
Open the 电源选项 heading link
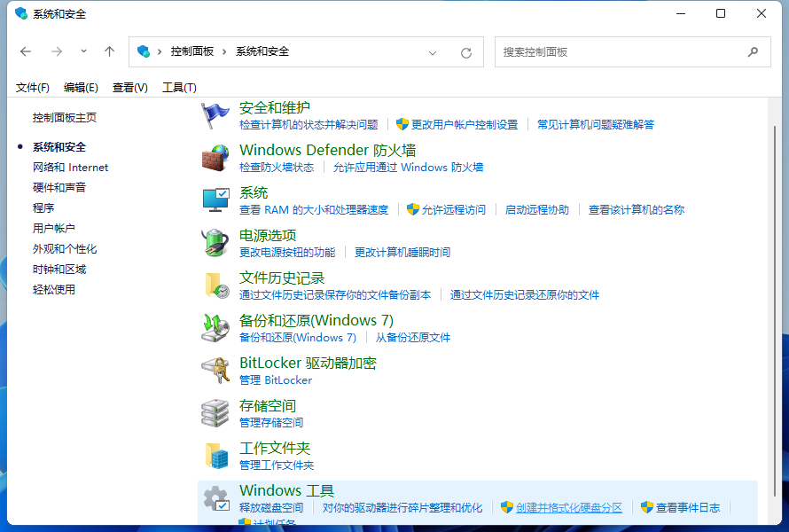coord(268,235)
